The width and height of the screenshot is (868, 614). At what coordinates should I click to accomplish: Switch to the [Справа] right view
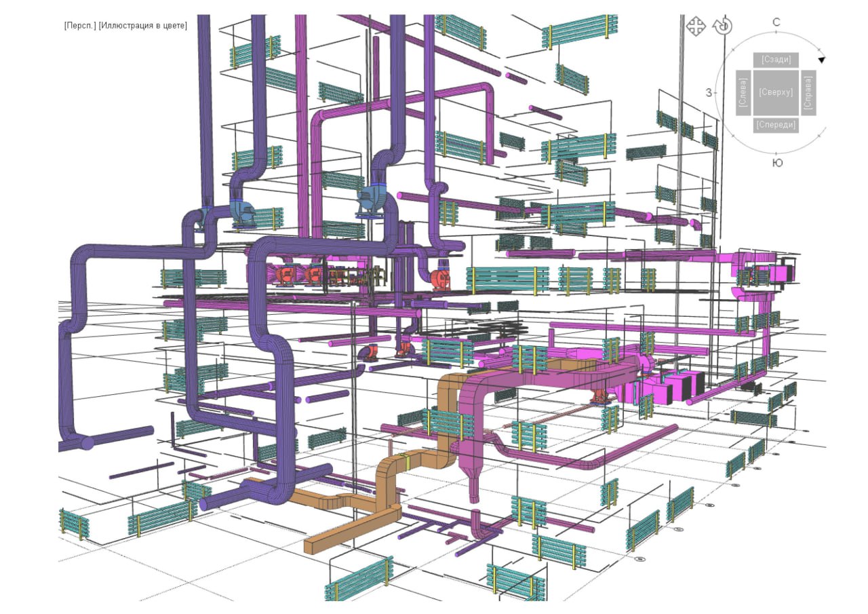[808, 92]
